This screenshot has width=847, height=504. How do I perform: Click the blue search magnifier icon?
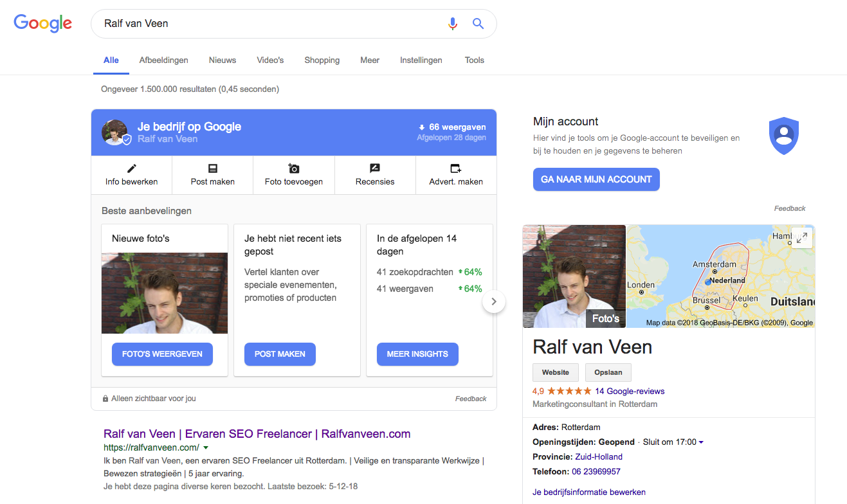[478, 24]
